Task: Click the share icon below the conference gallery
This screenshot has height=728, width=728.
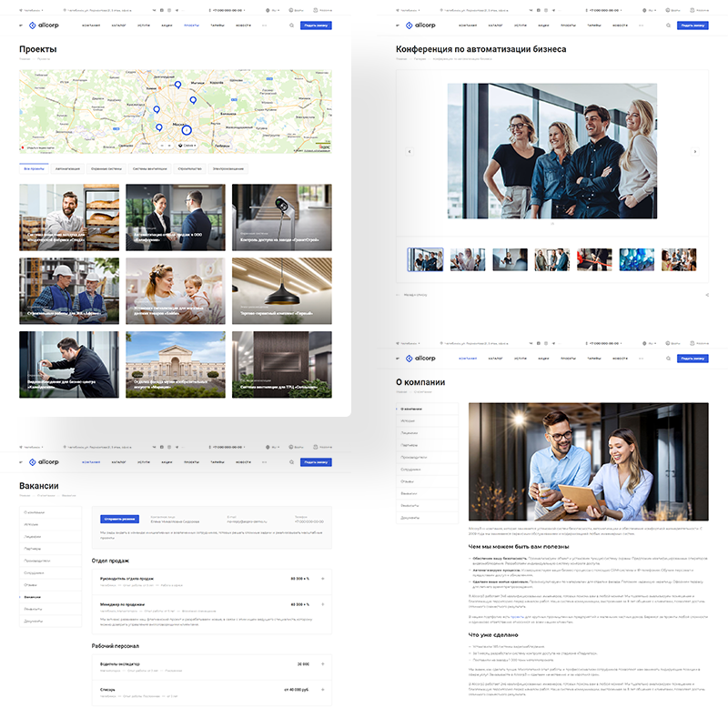Action: pyautogui.click(x=707, y=295)
